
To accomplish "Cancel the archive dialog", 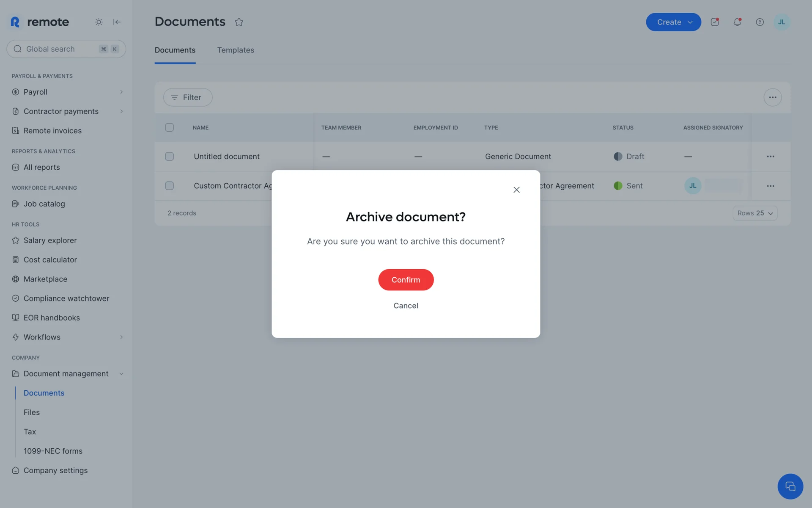I will click(406, 306).
